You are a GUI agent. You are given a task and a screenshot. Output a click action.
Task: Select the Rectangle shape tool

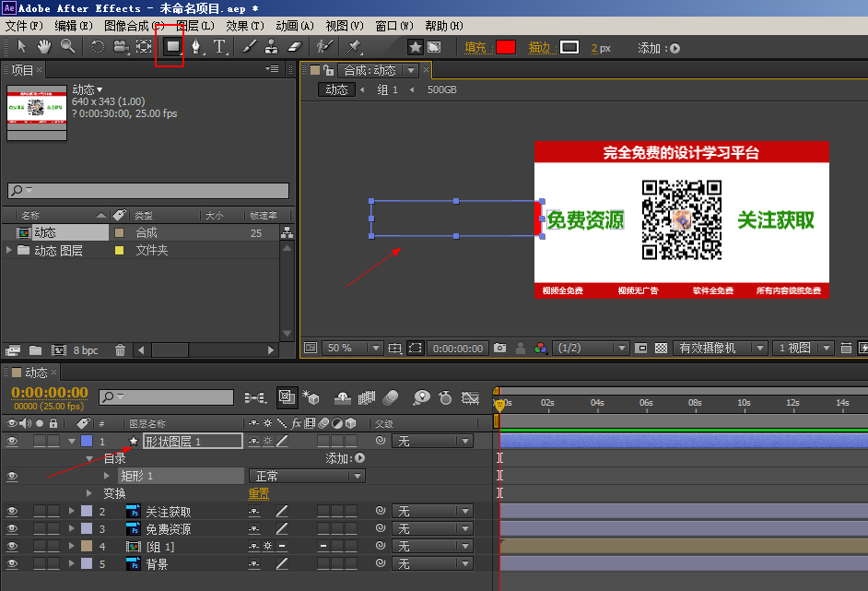click(x=172, y=46)
